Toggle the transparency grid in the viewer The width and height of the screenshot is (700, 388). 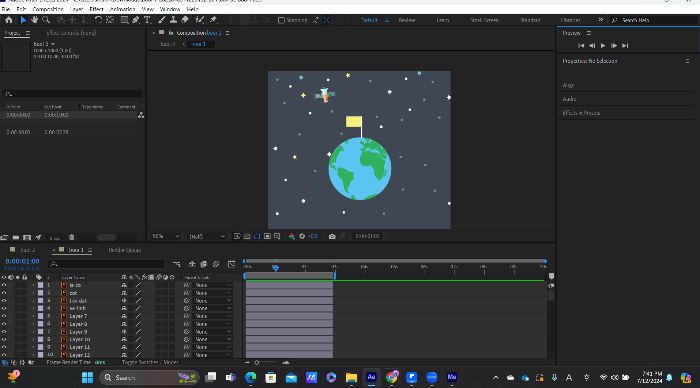(x=247, y=236)
